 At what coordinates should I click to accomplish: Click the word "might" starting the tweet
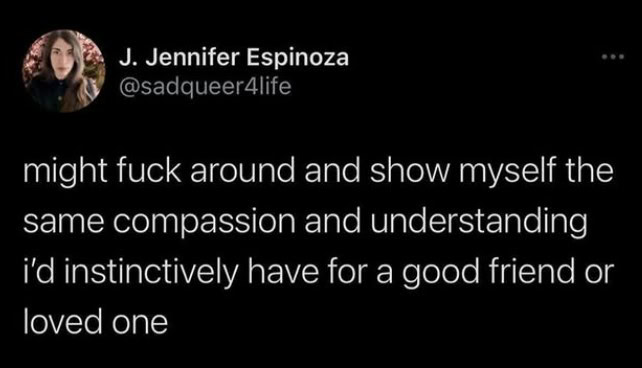click(x=66, y=172)
